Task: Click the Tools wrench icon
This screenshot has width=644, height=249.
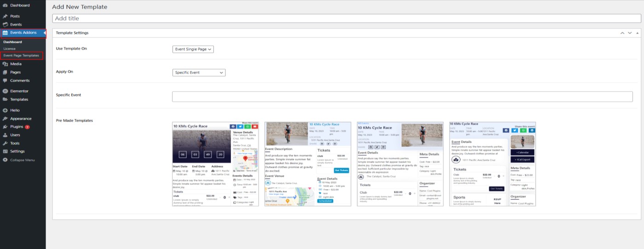Action: (x=5, y=143)
